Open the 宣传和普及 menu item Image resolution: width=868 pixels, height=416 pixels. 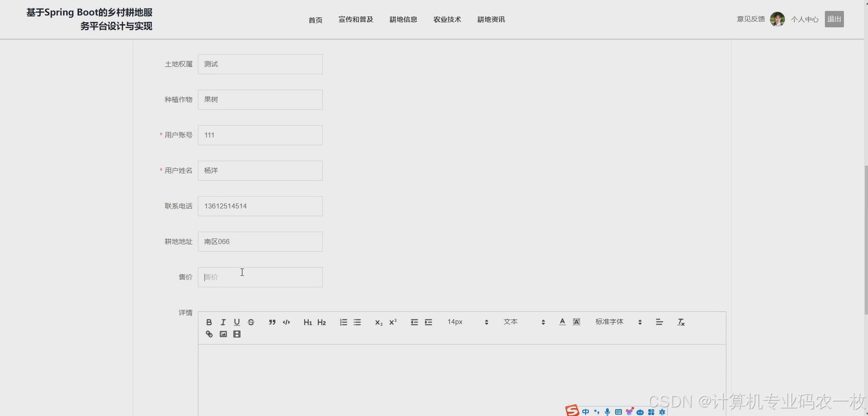pos(356,20)
